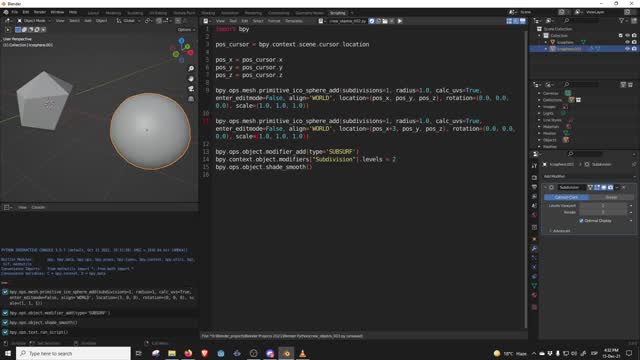
Task: Open the Modifier properties wrench tab
Action: (x=534, y=249)
